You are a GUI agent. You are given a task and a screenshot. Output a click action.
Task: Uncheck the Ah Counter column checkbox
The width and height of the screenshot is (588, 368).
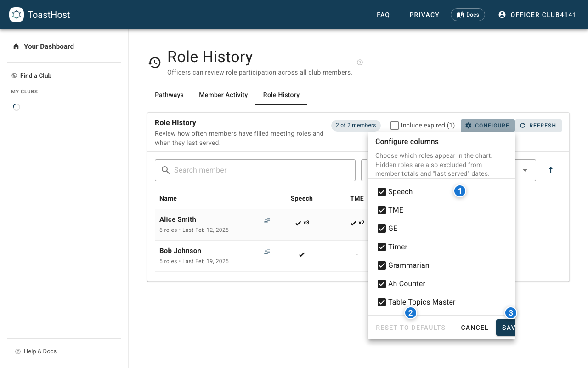(381, 284)
